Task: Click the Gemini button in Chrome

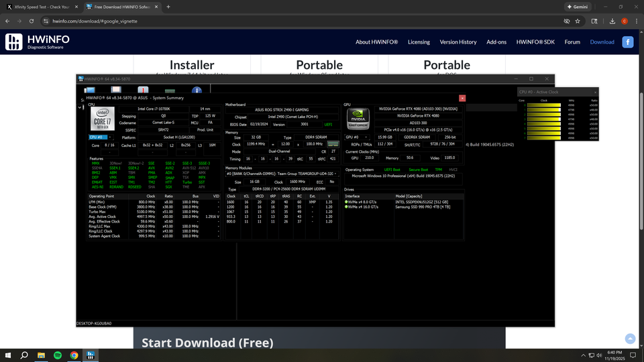Action: [x=578, y=7]
